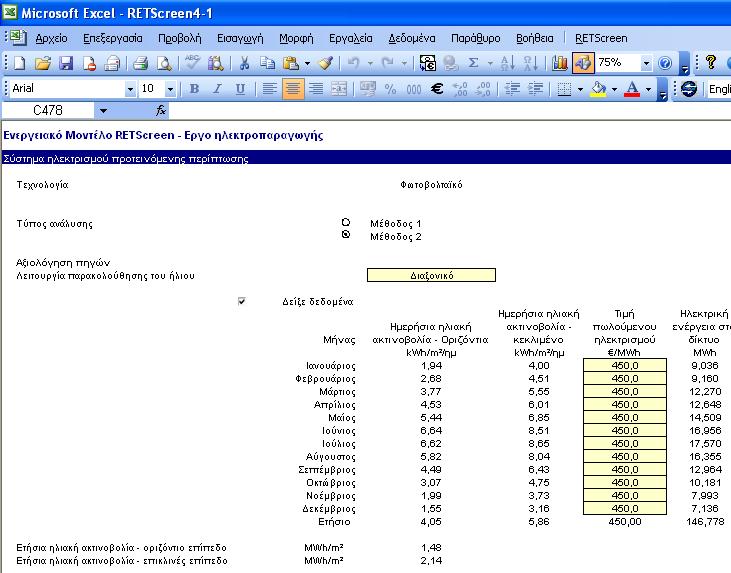This screenshot has width=731, height=573.
Task: Open the Εισαγωγή menu
Action: [241, 38]
